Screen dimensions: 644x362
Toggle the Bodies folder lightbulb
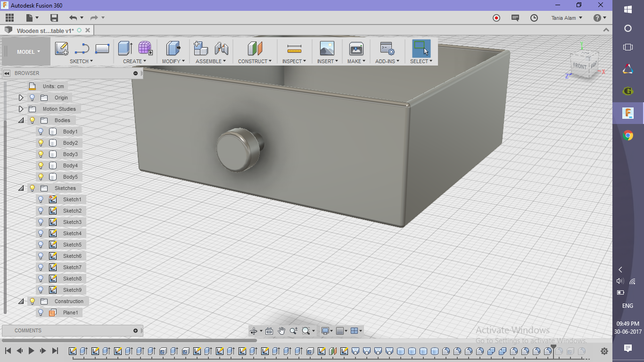coord(33,120)
